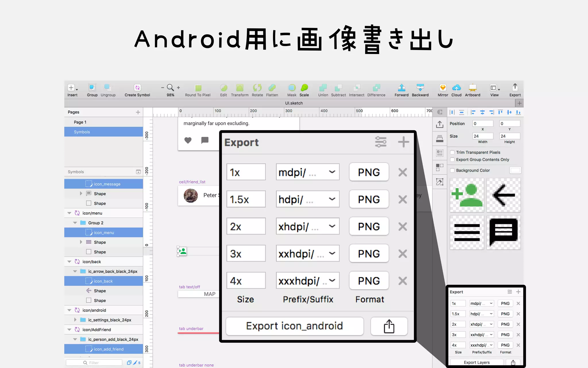Click the hamburger menu preview thumbnail
The width and height of the screenshot is (588, 368).
[467, 233]
